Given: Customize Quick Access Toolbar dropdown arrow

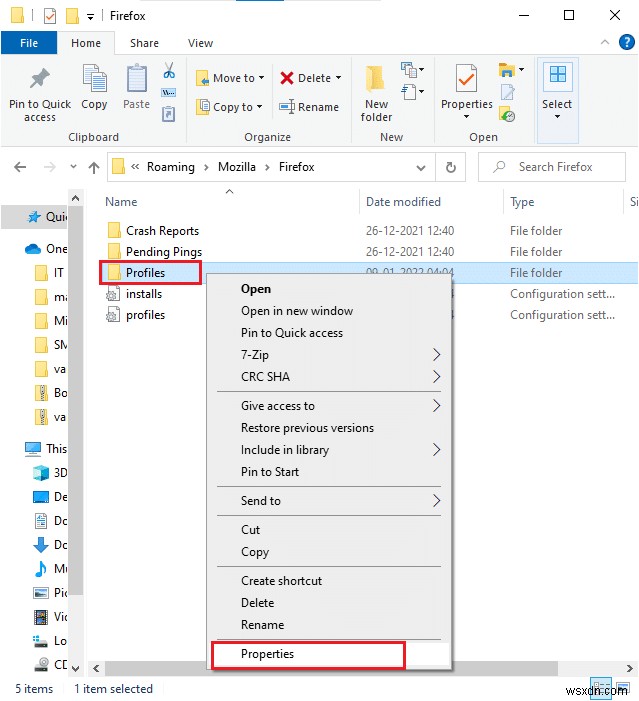Looking at the screenshot, I should 90,17.
